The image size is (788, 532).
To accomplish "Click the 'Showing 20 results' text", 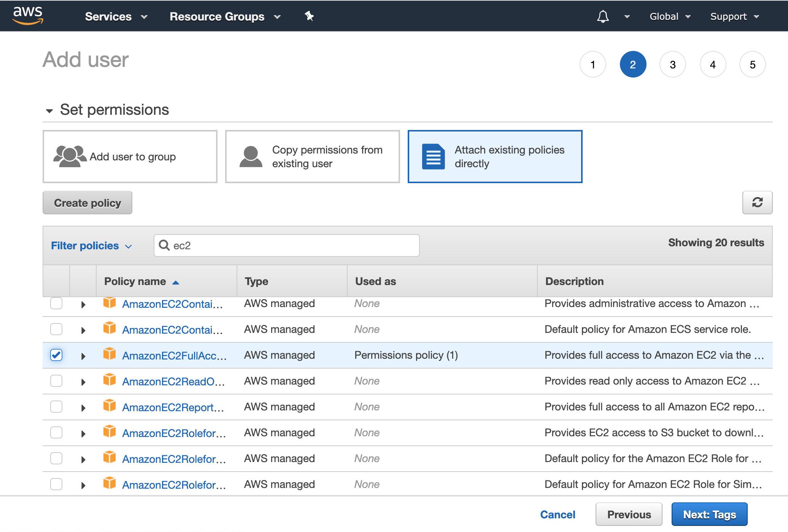I will pos(716,242).
